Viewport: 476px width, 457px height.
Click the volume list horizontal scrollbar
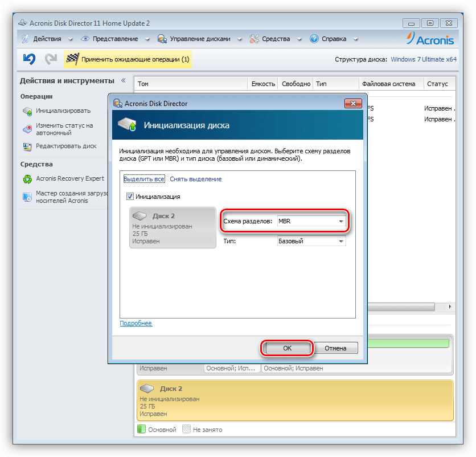tap(401, 307)
